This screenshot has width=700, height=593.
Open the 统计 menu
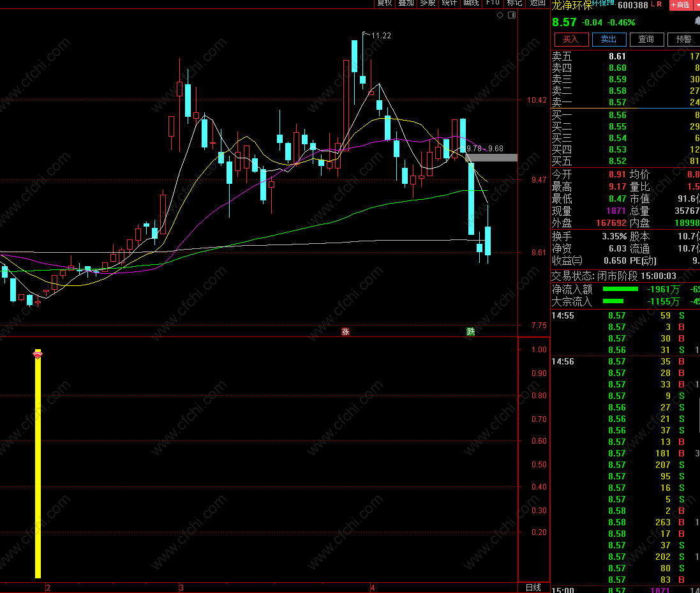pyautogui.click(x=449, y=3)
